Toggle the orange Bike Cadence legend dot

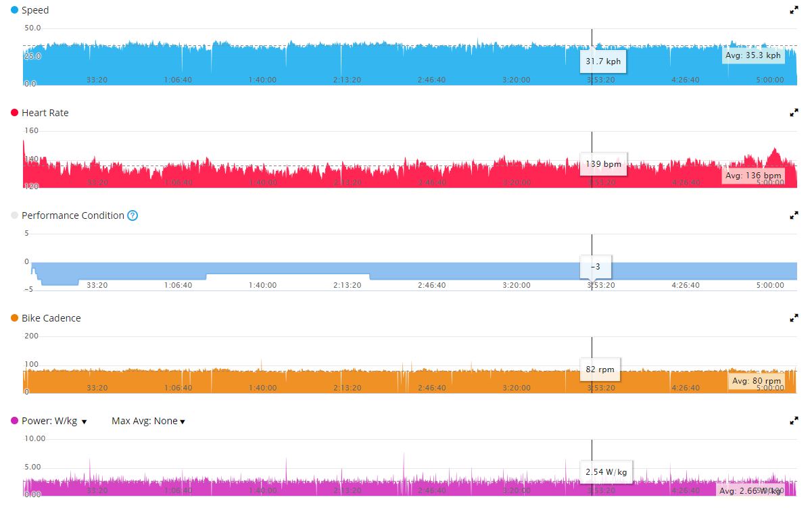[15, 318]
